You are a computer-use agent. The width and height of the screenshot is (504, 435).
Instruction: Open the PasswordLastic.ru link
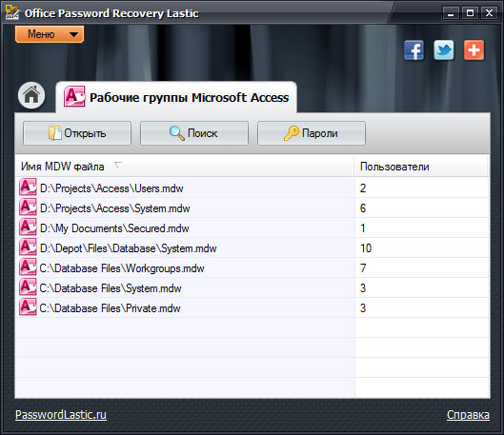coord(61,414)
